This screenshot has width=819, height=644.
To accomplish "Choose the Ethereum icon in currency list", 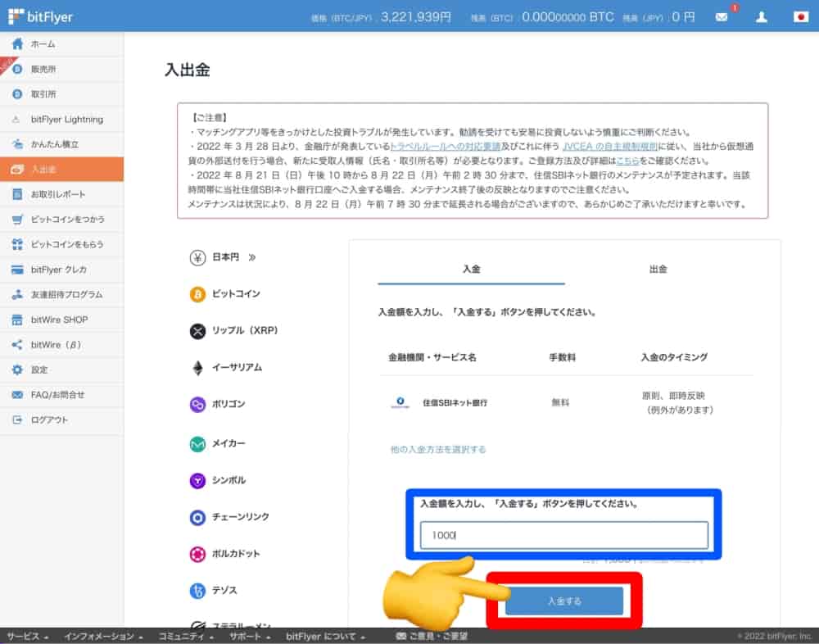I will tap(197, 368).
